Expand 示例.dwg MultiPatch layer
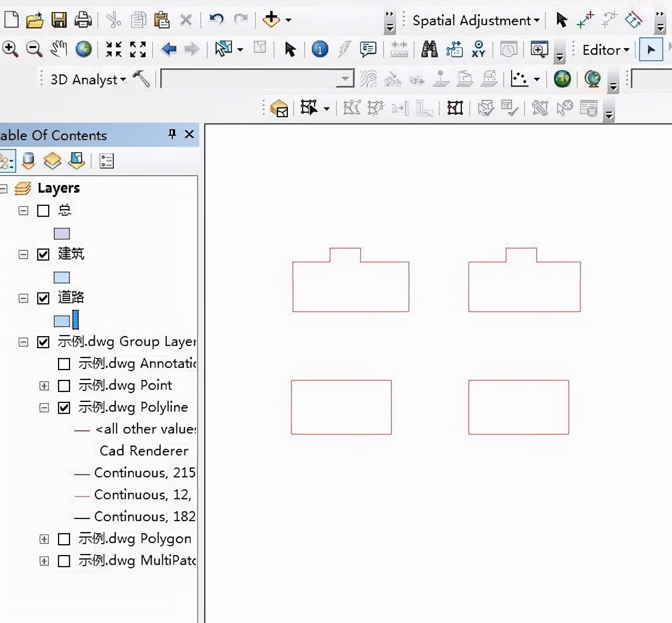 pos(44,561)
